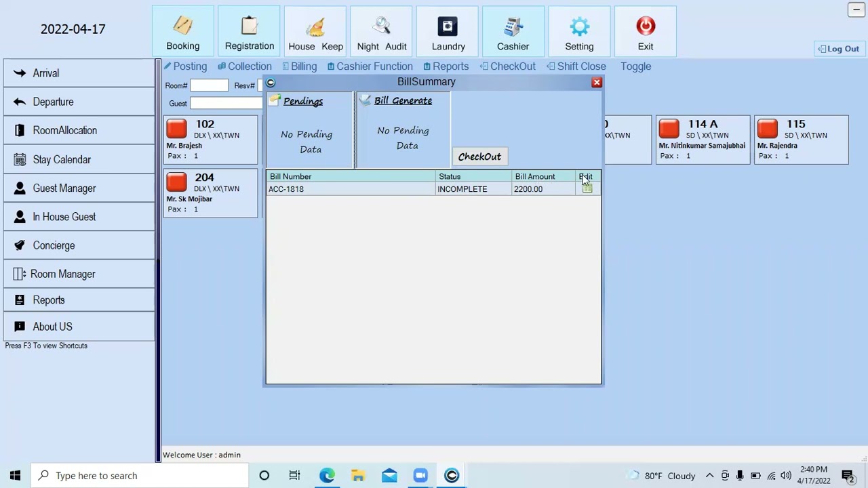Click Bill Amount column header
Image resolution: width=868 pixels, height=488 pixels.
[x=544, y=177]
